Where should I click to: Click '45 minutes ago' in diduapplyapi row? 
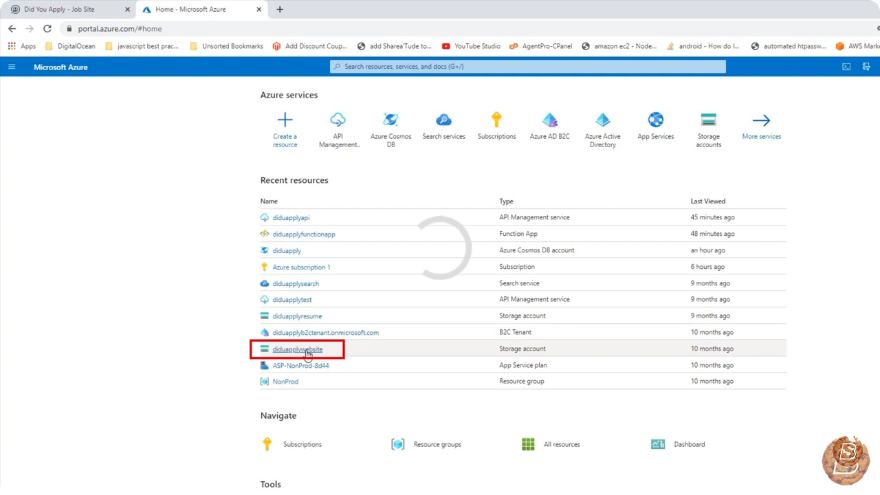pyautogui.click(x=712, y=217)
